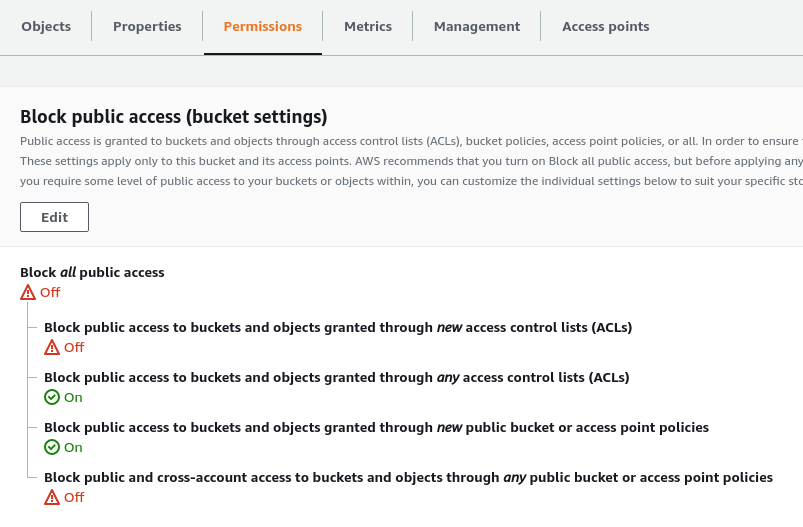803x527 pixels.
Task: Click green check icon under new bucket policies setting
Action: (x=52, y=448)
